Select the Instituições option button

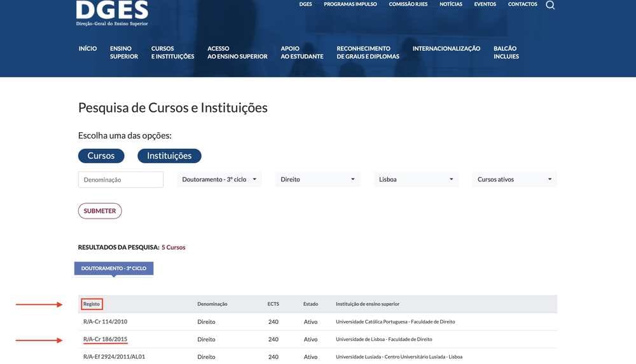169,156
